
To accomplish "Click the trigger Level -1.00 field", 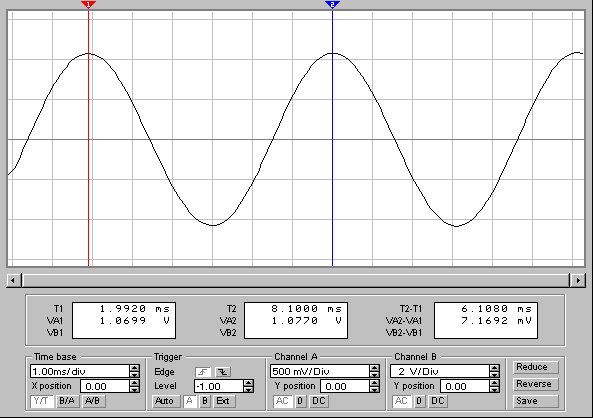I will click(219, 386).
